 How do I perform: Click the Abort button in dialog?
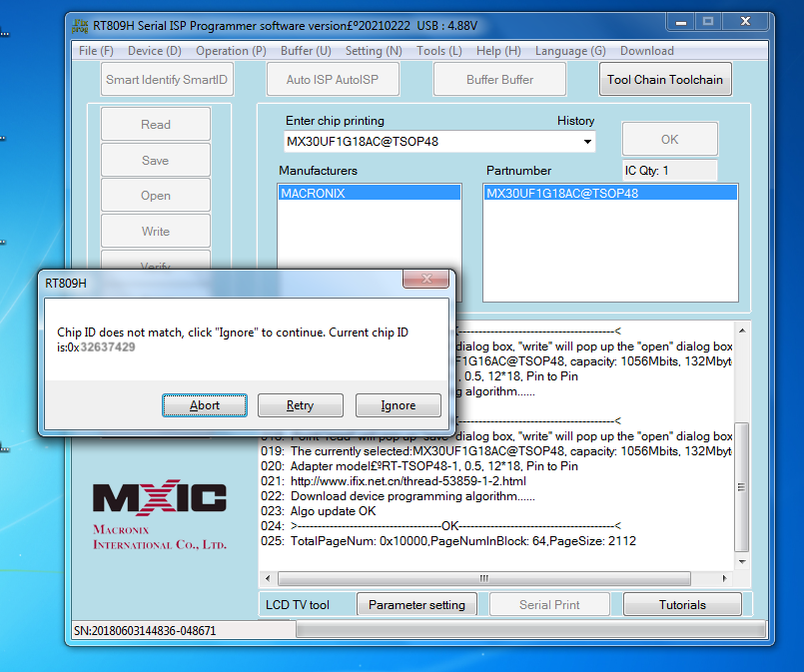coord(205,405)
